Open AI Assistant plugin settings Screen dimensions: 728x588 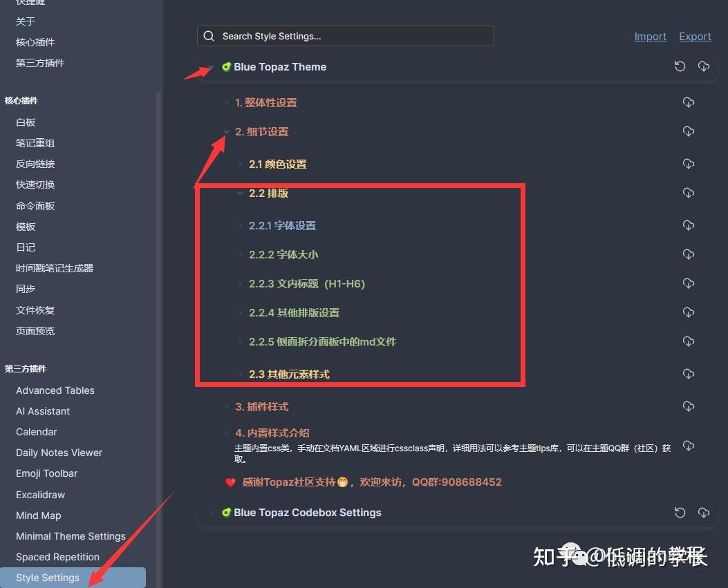[x=43, y=411]
